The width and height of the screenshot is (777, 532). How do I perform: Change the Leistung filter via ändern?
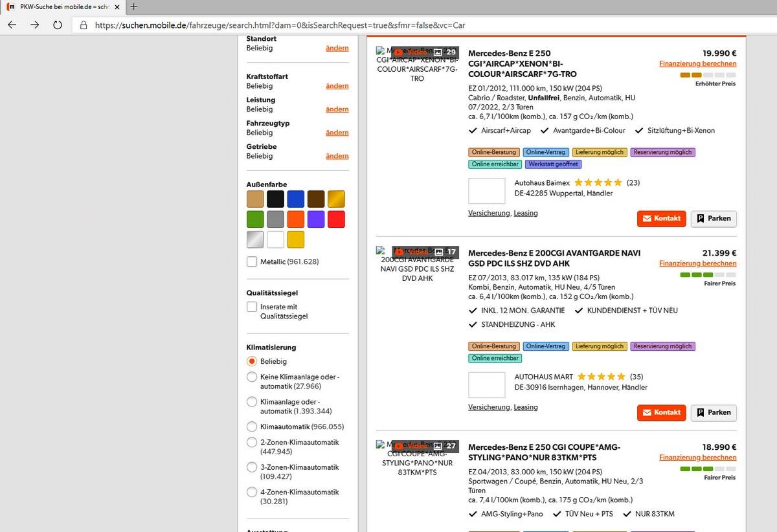337,109
